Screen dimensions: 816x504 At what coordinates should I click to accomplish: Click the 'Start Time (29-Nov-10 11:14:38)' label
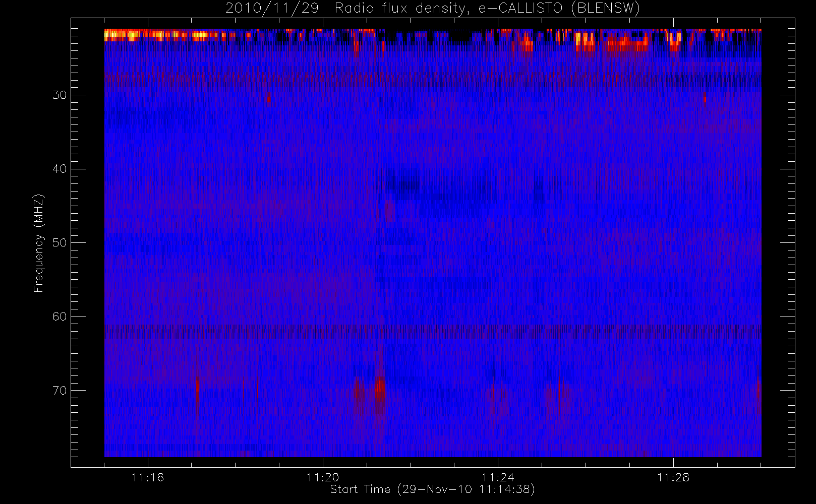pyautogui.click(x=432, y=489)
